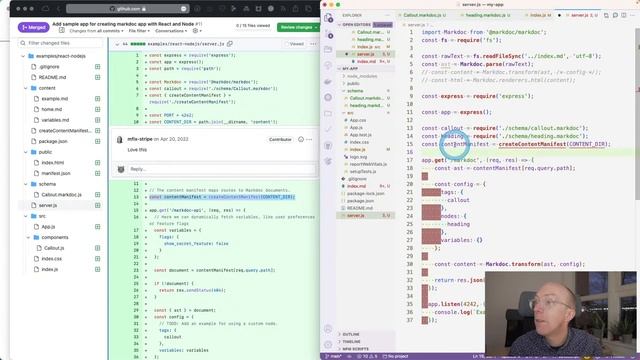Open Callout.markdoc.js in the GitHub file tree

[61, 195]
